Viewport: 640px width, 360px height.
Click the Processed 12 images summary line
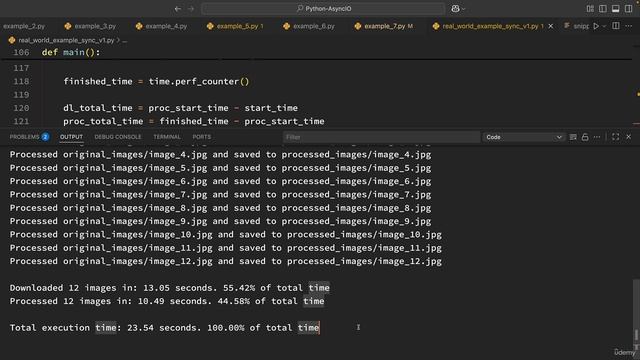tap(167, 301)
